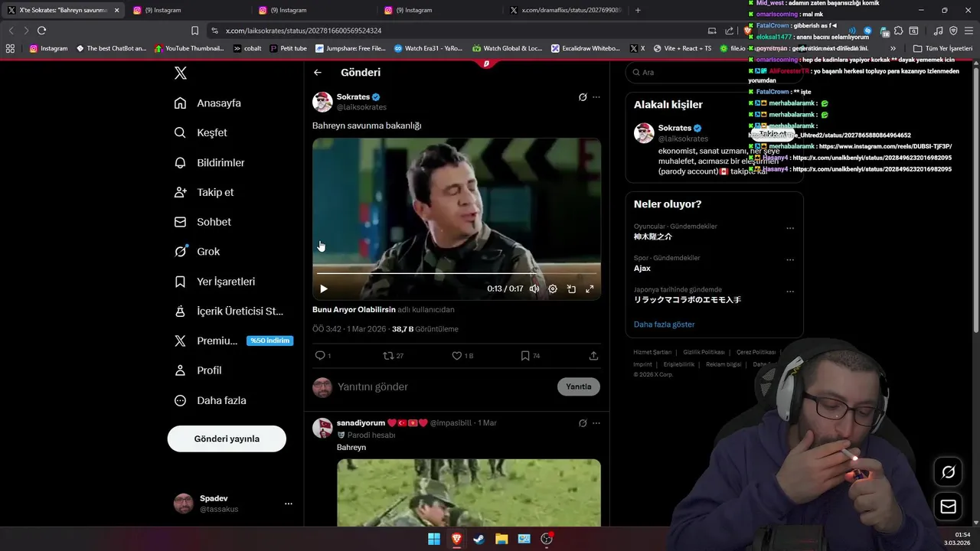Screen dimensions: 980x551
Task: Repost the tweet with 27 reposts
Action: pos(393,356)
